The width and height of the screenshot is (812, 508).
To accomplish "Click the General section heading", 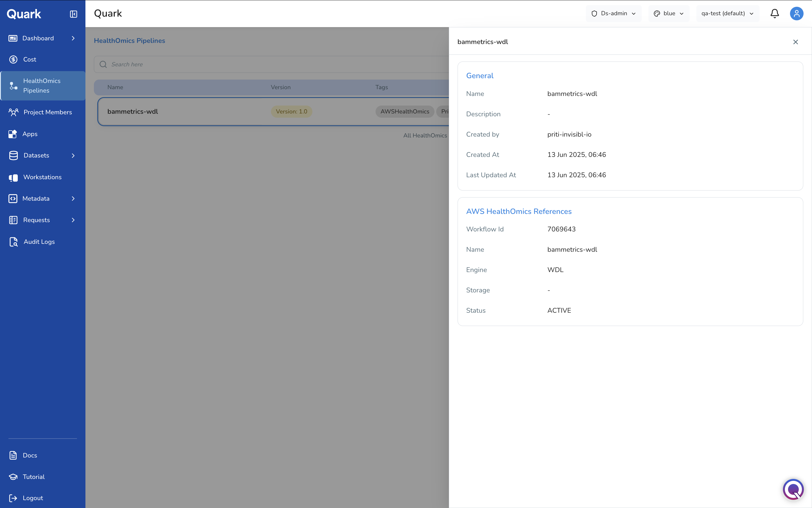I will pos(480,76).
